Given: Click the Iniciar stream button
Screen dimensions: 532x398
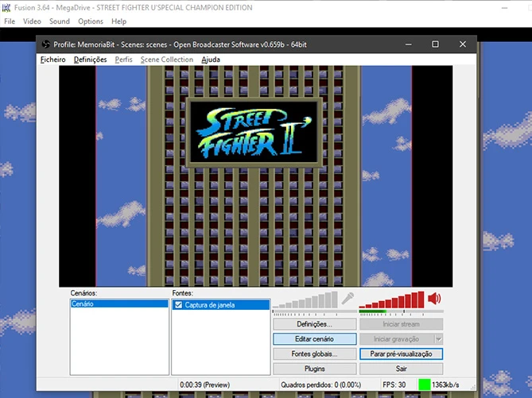Looking at the screenshot, I should point(401,324).
